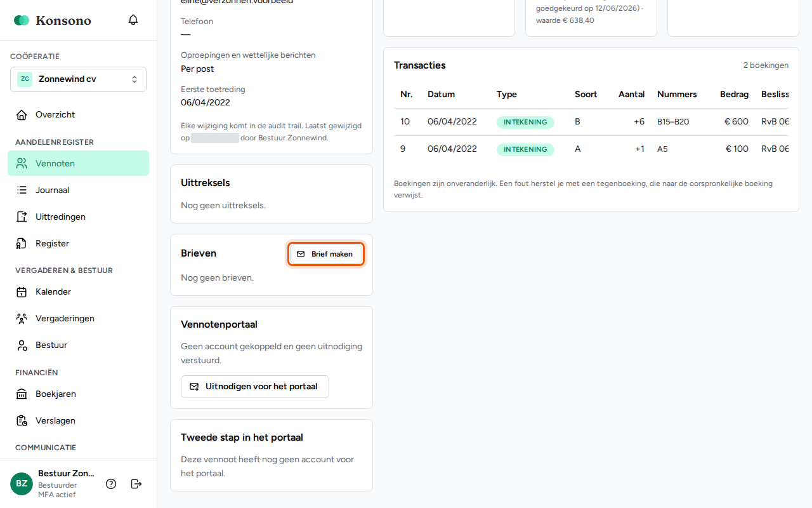Viewport: 812px width, 508px height.
Task: Click the Nummers column header
Action: [677, 95]
